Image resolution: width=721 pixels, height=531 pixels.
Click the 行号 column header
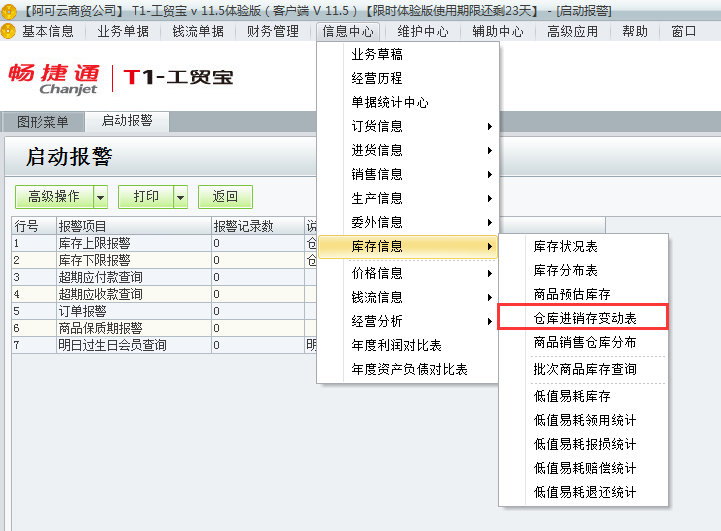click(34, 226)
